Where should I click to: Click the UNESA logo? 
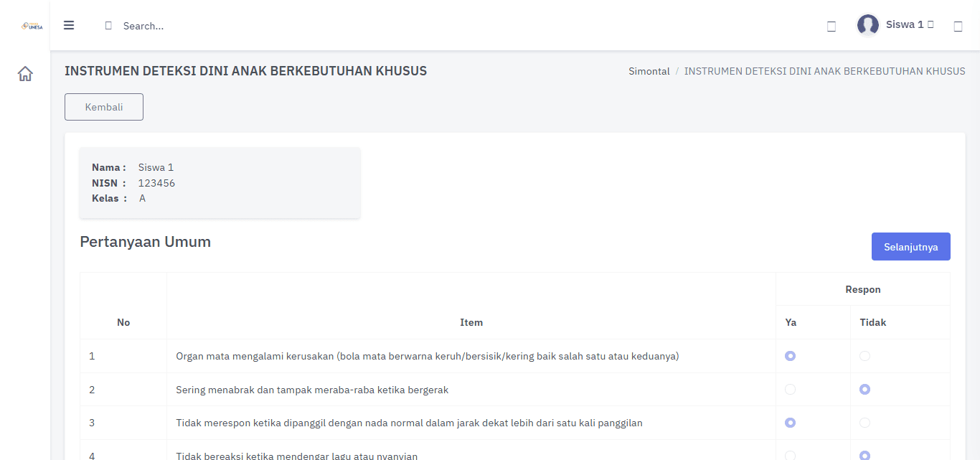(32, 26)
